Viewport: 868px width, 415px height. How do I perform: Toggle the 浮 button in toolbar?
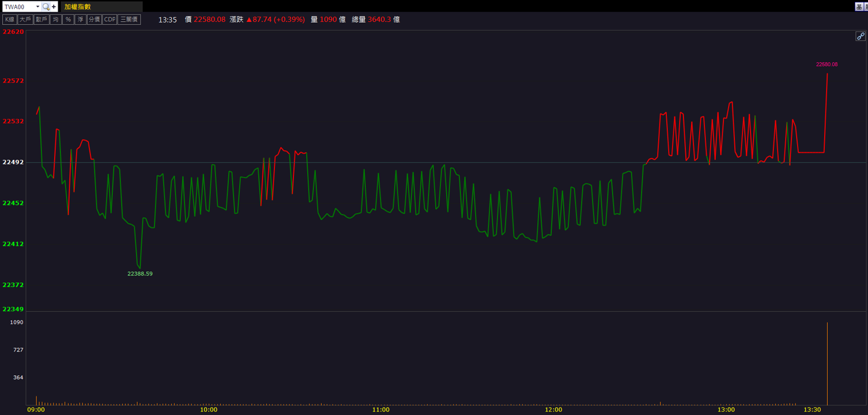tap(80, 20)
